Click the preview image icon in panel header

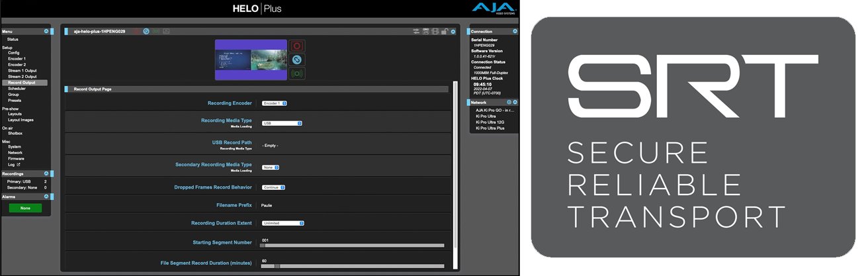[426, 31]
